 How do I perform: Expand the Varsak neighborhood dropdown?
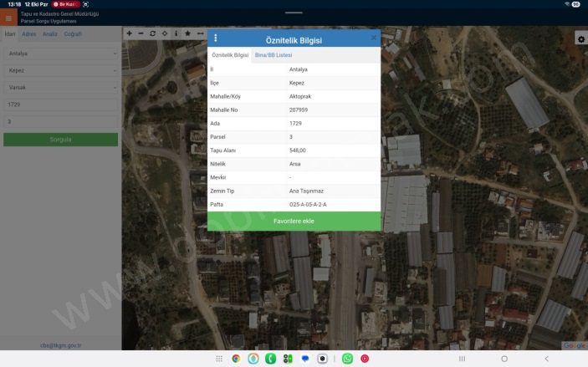pos(60,87)
